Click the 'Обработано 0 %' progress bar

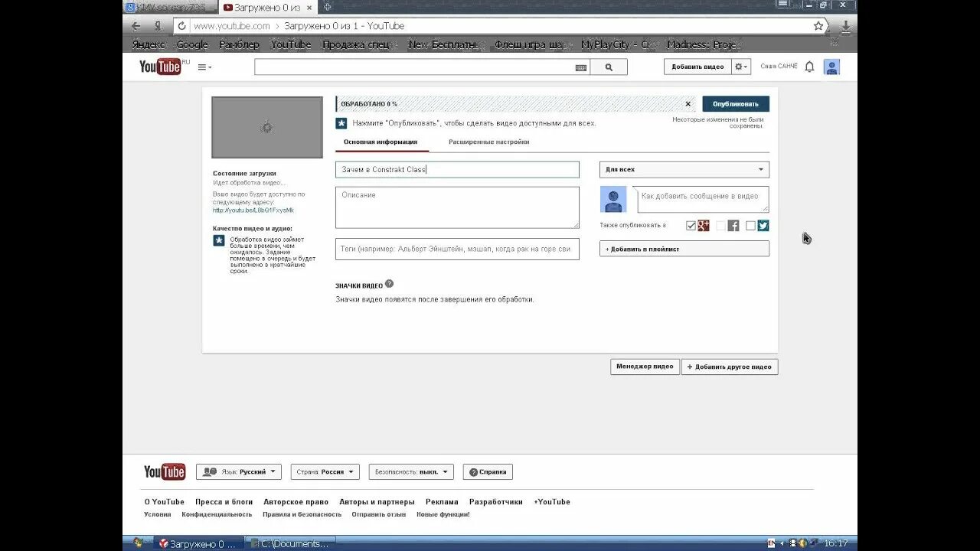point(515,104)
